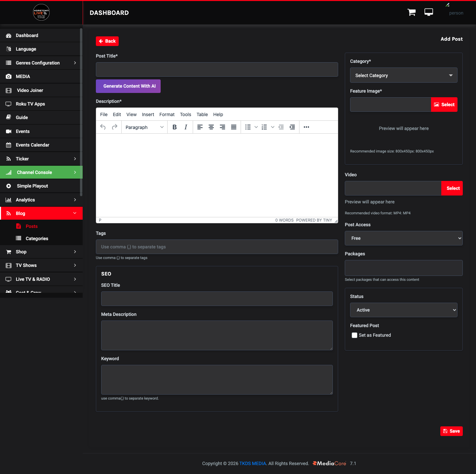Open the Select Category dropdown

click(x=404, y=75)
